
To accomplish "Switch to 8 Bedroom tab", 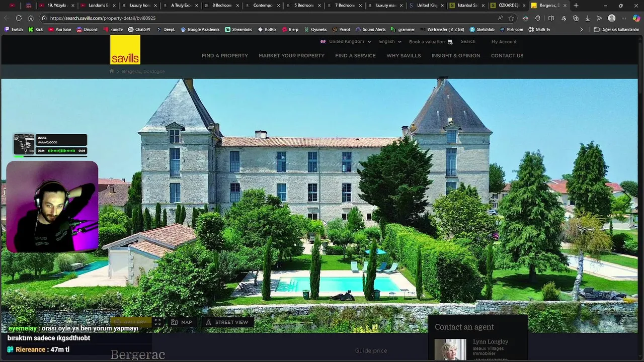I will (x=222, y=6).
